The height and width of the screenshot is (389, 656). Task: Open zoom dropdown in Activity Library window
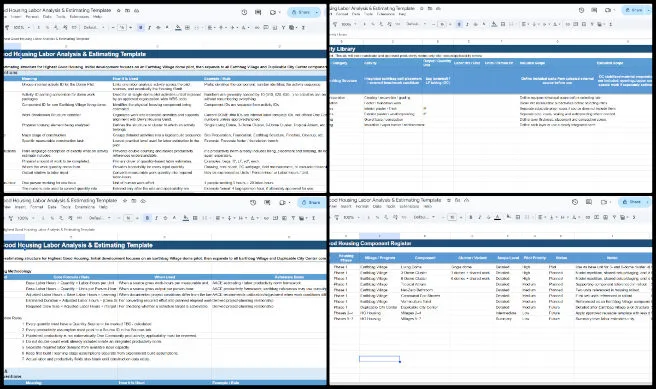click(348, 24)
